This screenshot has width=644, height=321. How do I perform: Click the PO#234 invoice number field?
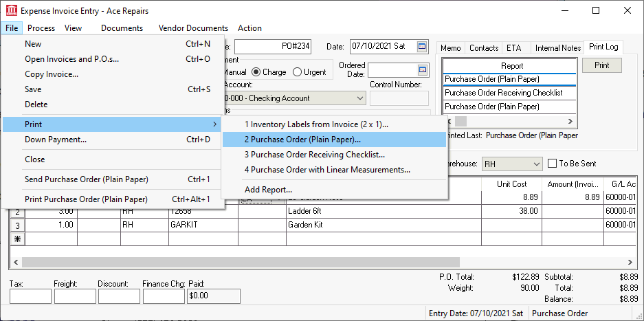[x=273, y=47]
